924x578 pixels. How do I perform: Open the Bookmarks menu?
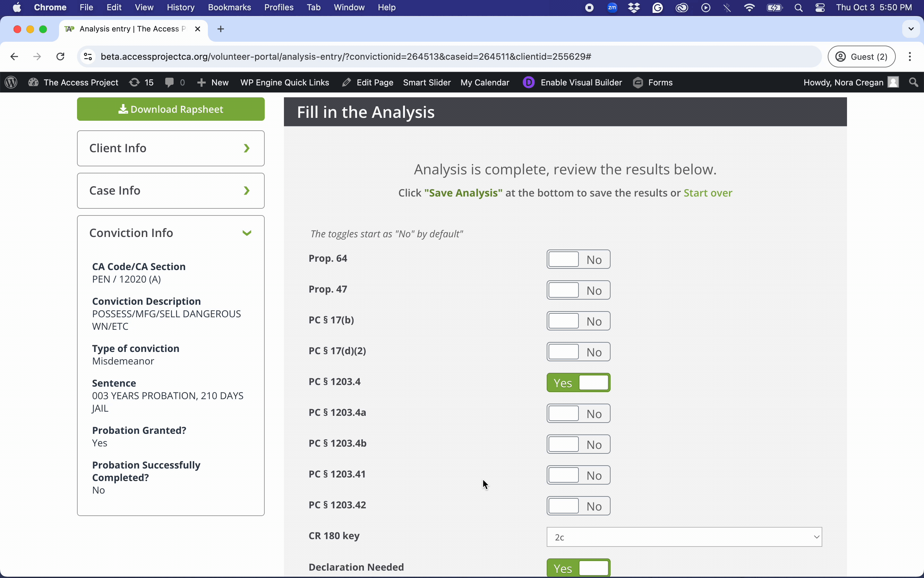click(x=229, y=8)
